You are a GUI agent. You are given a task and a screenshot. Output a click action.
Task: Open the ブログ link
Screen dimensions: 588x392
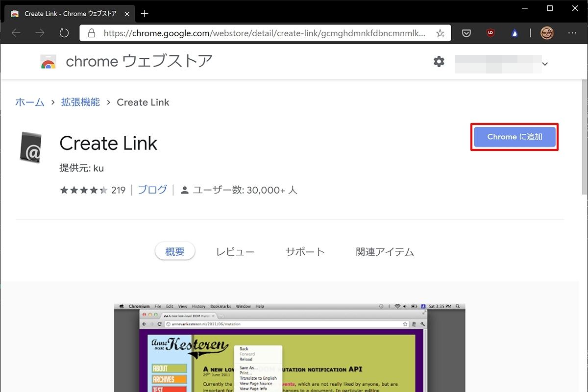(x=152, y=190)
